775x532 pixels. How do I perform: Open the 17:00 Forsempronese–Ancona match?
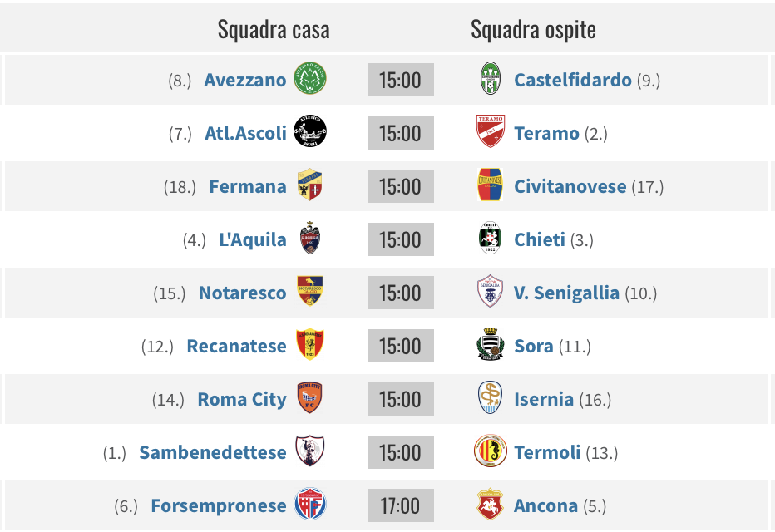coord(400,505)
